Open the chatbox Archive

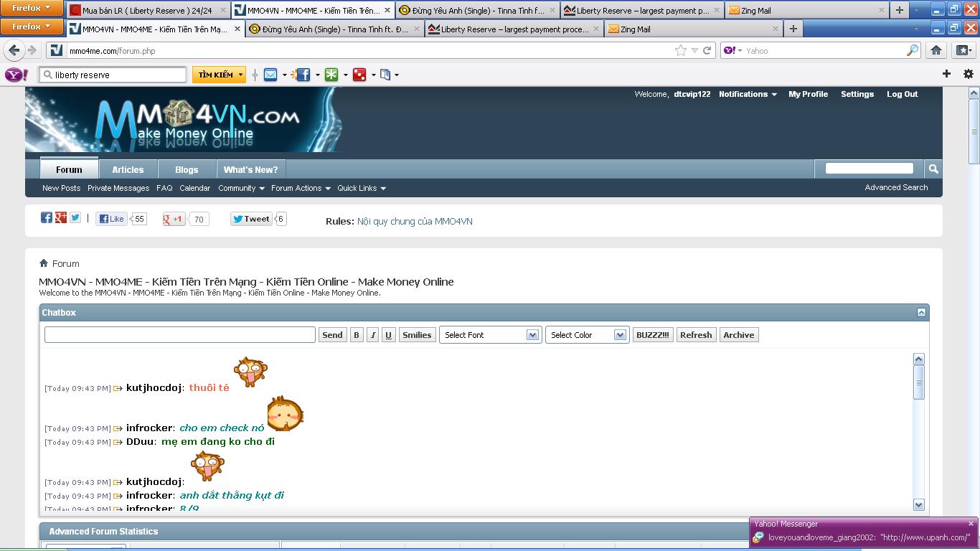click(739, 335)
